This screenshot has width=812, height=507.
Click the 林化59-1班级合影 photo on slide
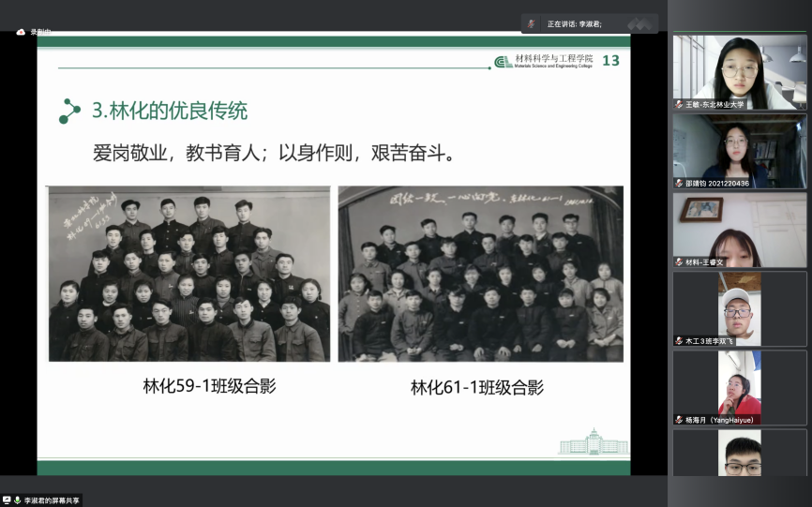pyautogui.click(x=189, y=274)
